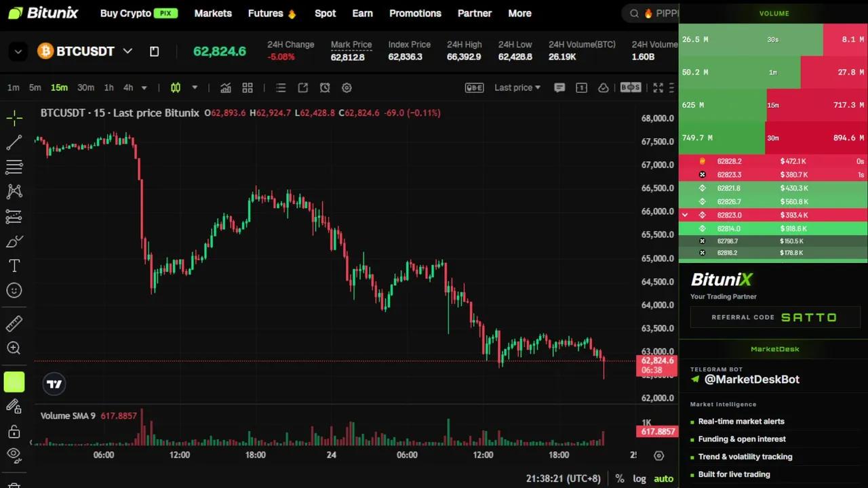
Task: Open the candlestick chart type dropdown
Action: point(195,87)
